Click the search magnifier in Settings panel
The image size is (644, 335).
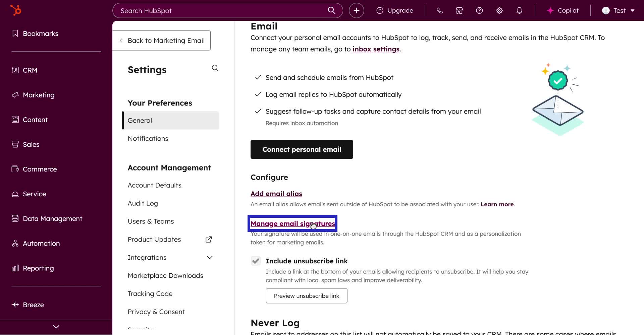215,68
